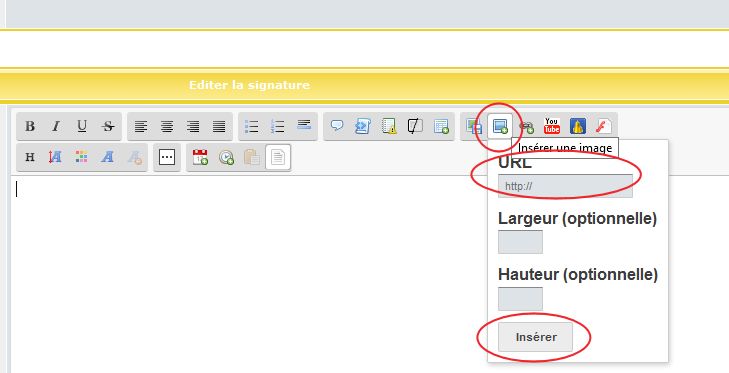Open the font size dropdown
Screen dimensions: 729x373
point(55,157)
